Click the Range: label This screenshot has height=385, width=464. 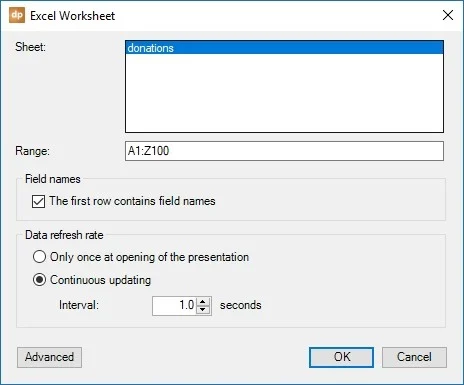[x=32, y=151]
